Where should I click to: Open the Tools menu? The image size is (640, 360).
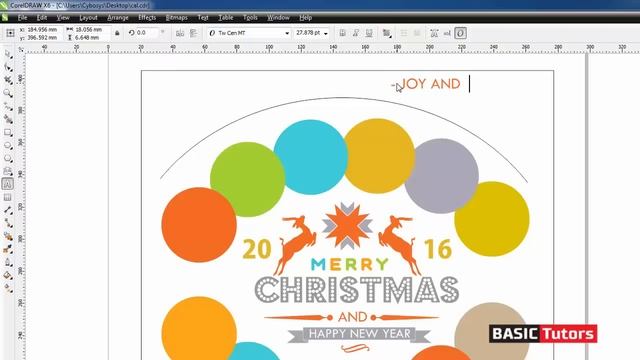(250, 18)
